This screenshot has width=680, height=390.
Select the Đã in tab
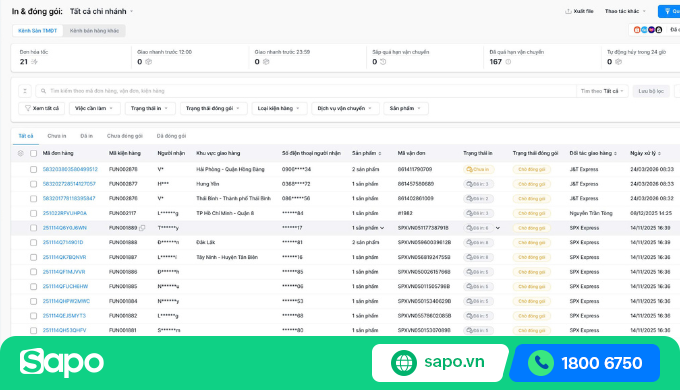pos(86,136)
